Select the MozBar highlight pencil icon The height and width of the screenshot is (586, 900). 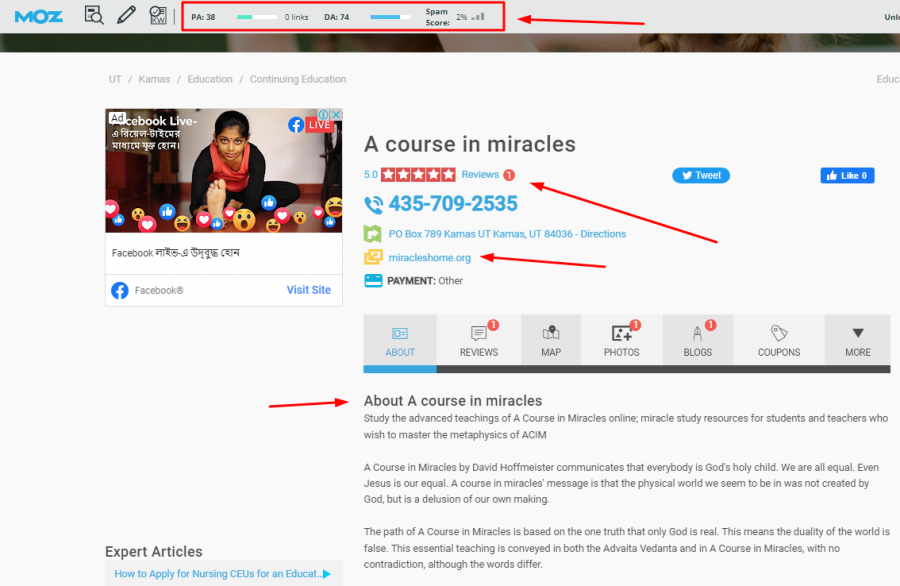[x=126, y=15]
